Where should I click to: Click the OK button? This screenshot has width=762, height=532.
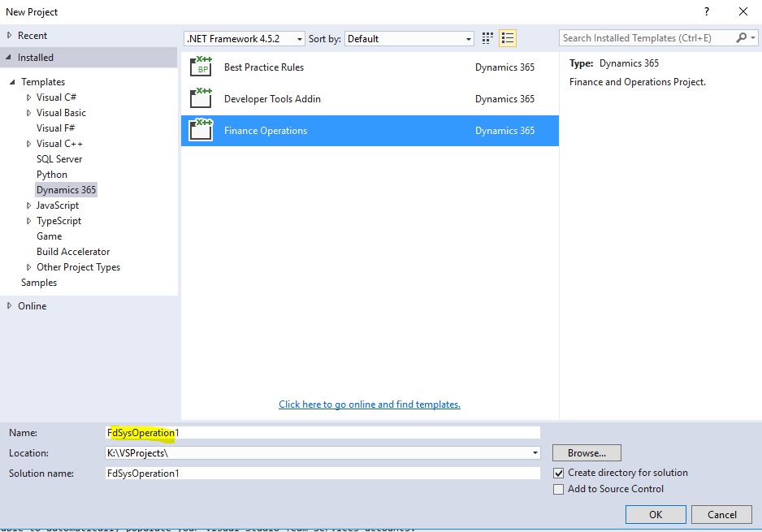[x=655, y=514]
